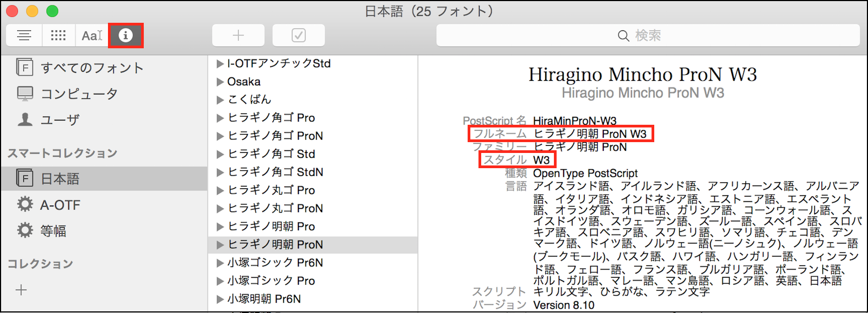This screenshot has height=313, width=868.
Task: Expand ヒラギノ角ゴ StdN family
Action: click(x=220, y=173)
